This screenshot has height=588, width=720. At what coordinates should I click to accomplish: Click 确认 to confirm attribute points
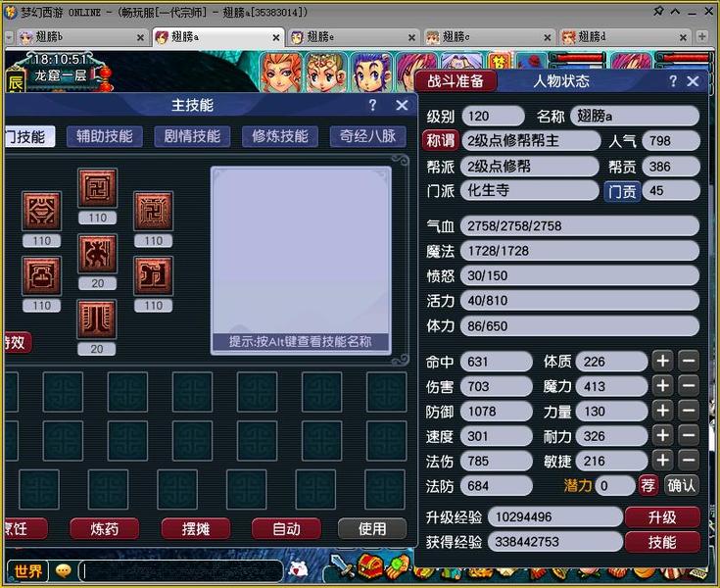click(682, 485)
